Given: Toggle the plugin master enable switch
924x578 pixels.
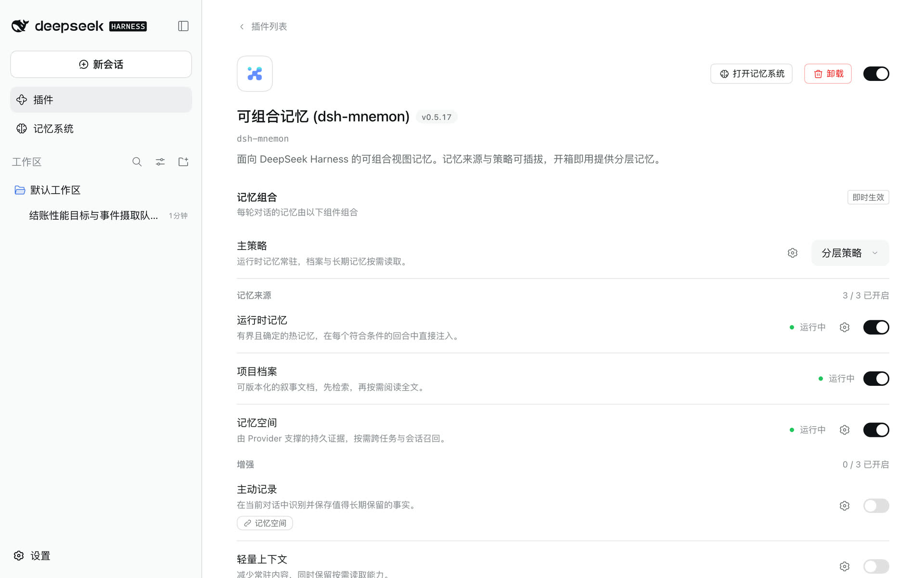Looking at the screenshot, I should pyautogui.click(x=876, y=74).
